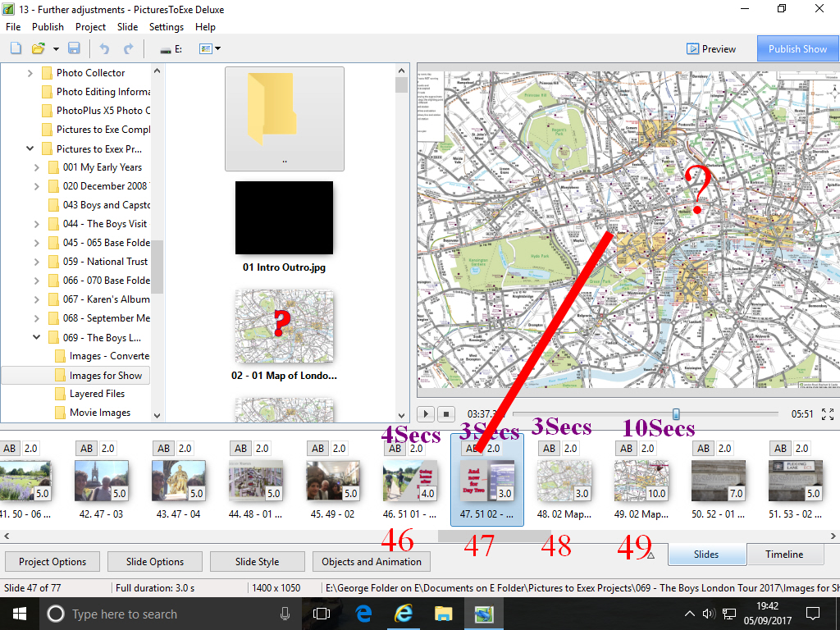
Task: Stop the preview playback
Action: 446,413
